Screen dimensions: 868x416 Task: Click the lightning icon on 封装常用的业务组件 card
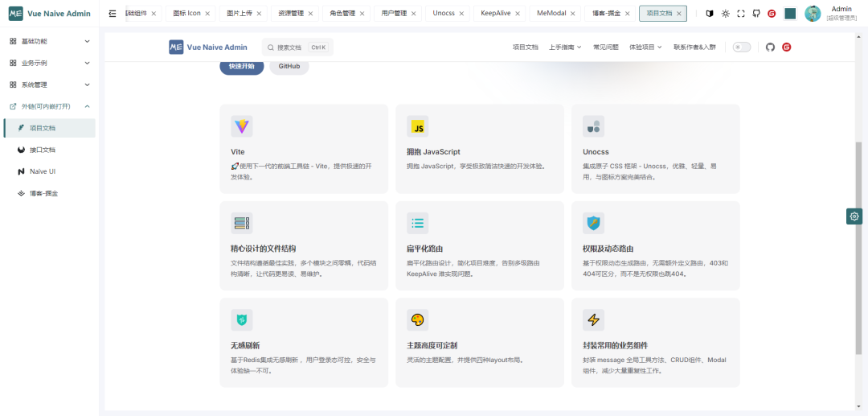(593, 319)
